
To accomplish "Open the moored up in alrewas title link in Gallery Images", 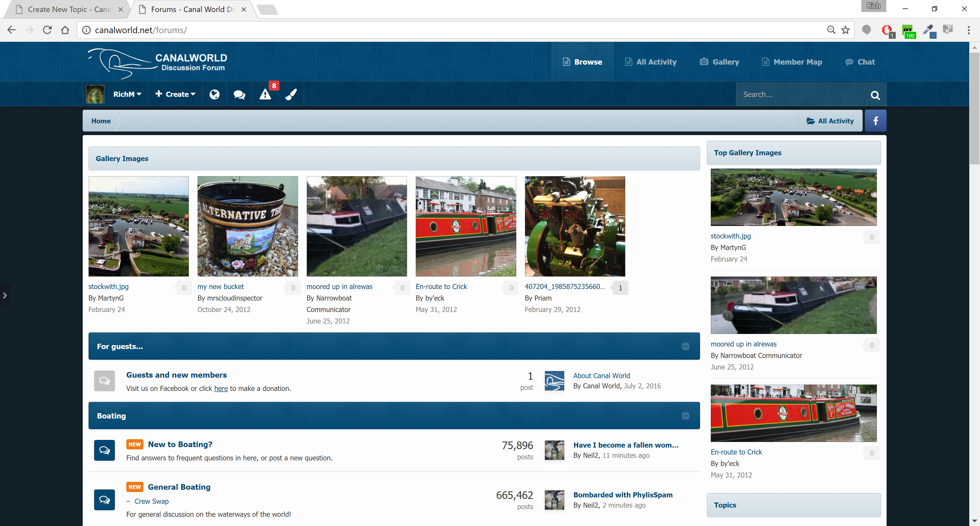I will point(339,286).
